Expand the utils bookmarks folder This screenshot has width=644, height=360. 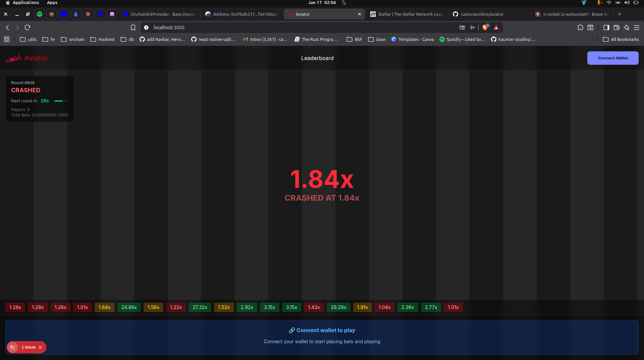point(28,39)
